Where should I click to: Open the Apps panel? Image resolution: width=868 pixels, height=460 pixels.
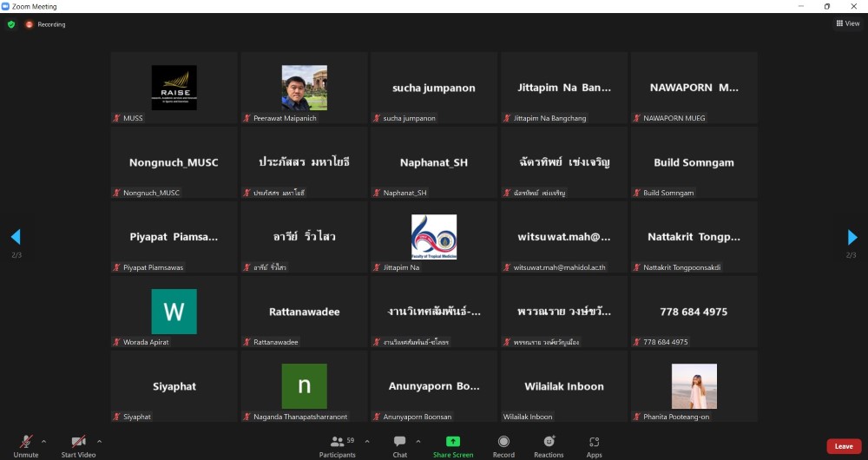tap(594, 445)
